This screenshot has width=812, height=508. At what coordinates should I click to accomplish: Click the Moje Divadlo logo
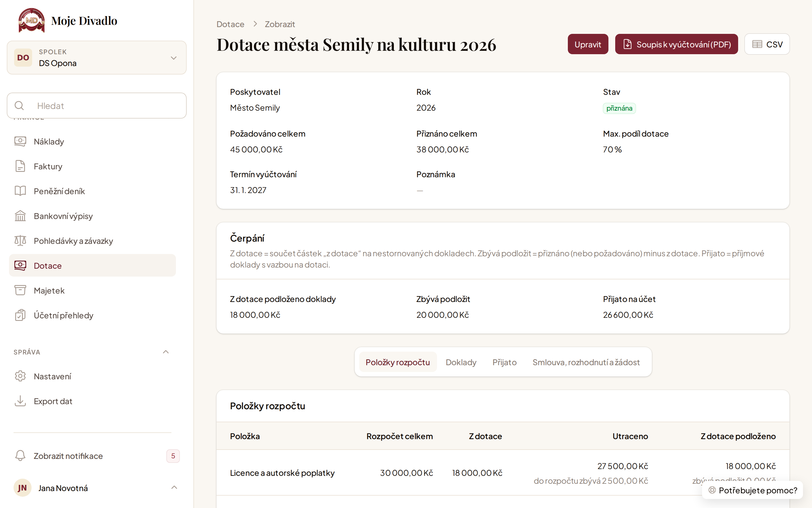point(32,21)
